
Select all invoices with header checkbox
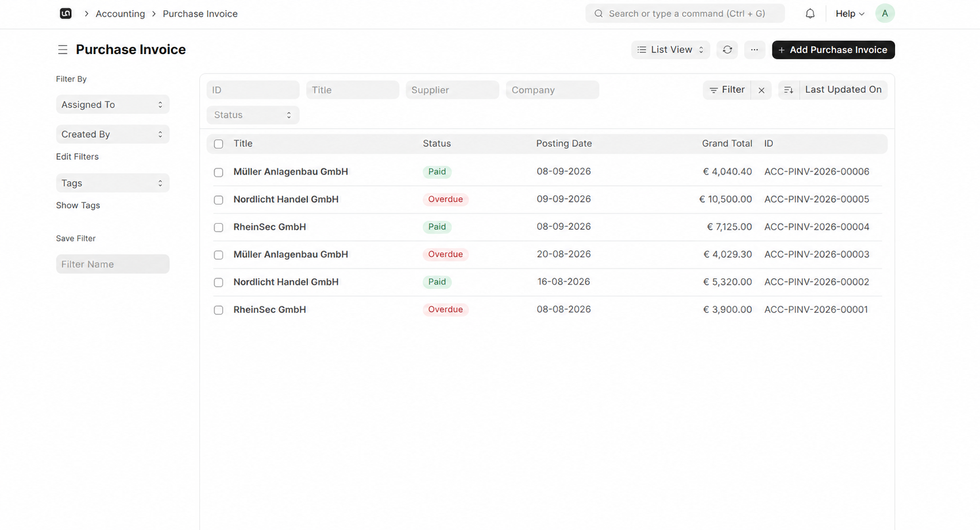[x=218, y=144]
